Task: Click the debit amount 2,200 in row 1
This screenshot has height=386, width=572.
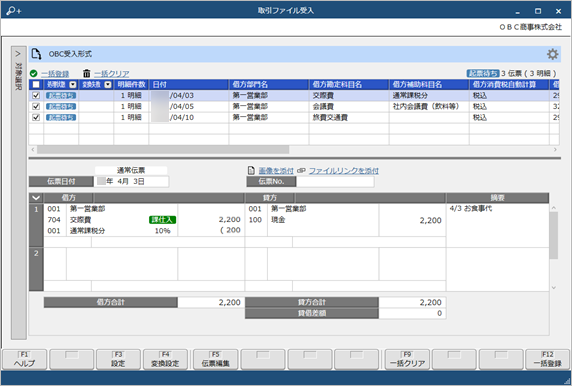Action: coord(229,220)
